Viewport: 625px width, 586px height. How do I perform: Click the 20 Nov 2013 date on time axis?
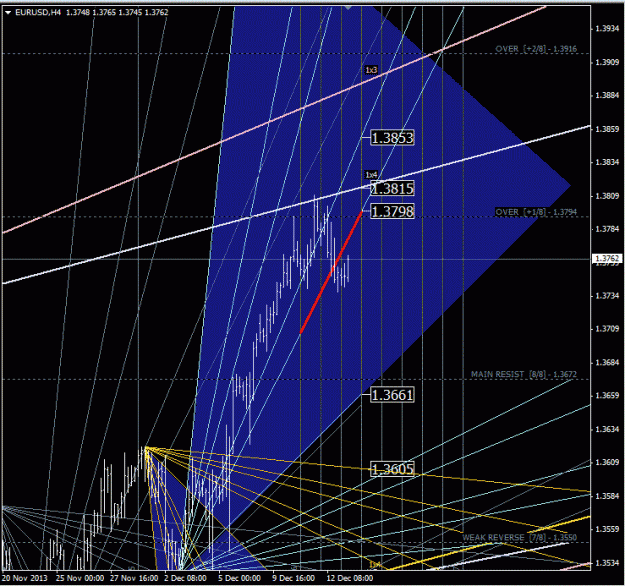[24, 578]
